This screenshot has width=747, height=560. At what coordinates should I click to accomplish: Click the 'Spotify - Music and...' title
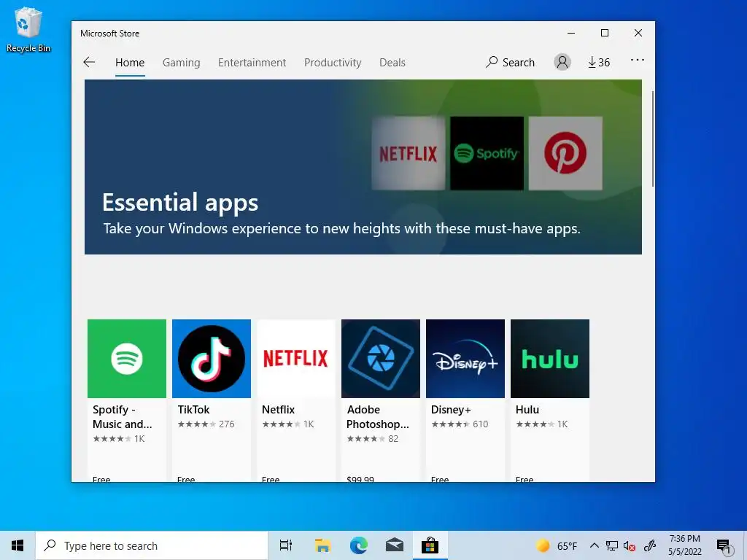(123, 416)
